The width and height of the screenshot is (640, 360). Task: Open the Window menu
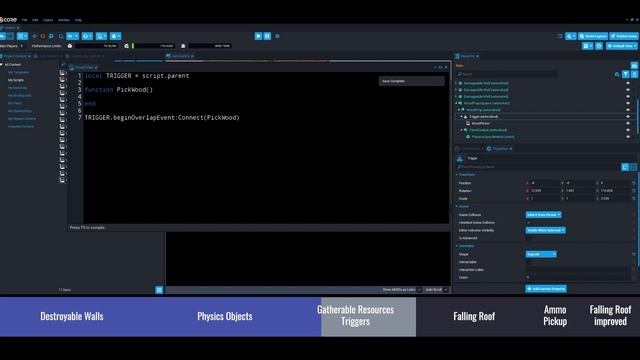pyautogui.click(x=64, y=20)
